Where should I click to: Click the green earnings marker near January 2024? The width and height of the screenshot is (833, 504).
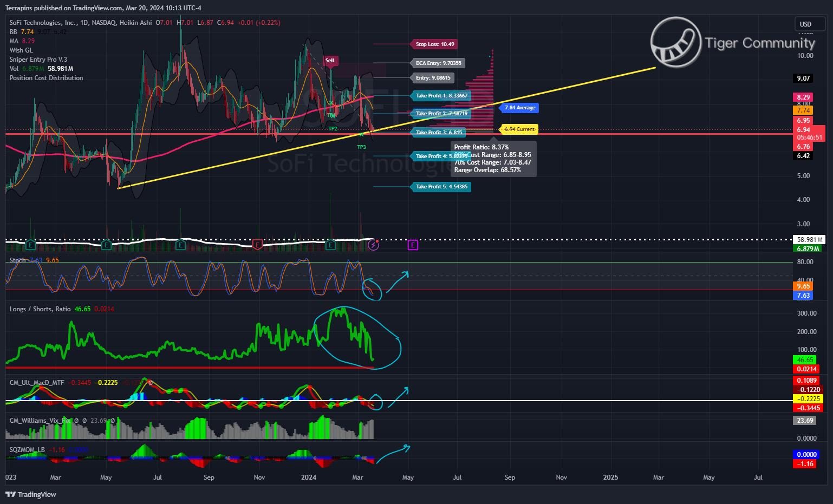(330, 245)
